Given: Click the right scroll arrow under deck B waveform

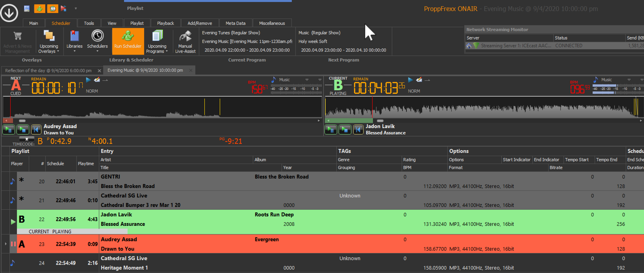Looking at the screenshot, I should (641, 121).
